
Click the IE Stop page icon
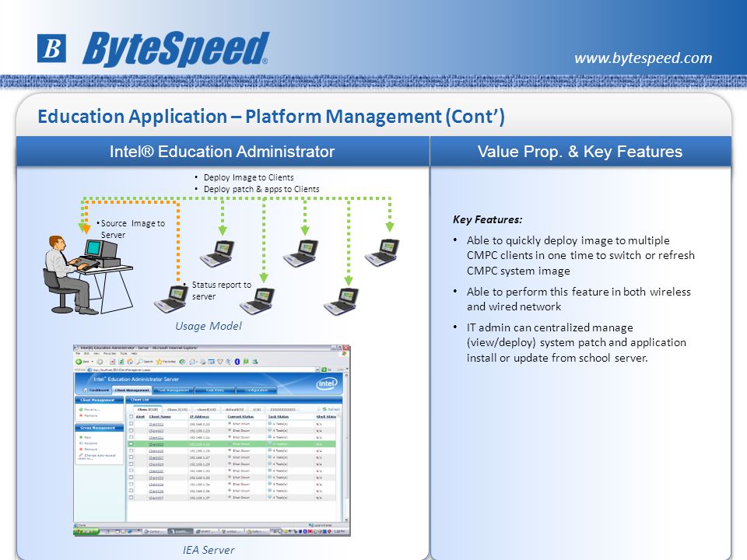coord(112,362)
